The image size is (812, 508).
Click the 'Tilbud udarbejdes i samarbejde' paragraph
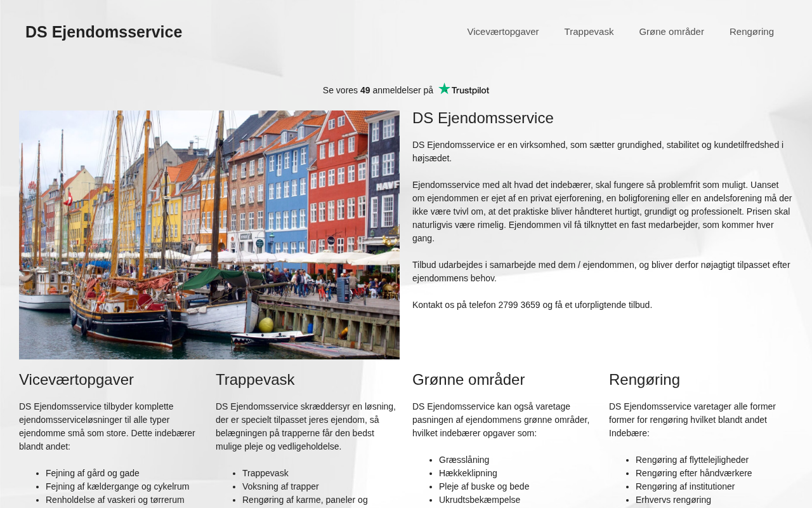click(x=601, y=271)
